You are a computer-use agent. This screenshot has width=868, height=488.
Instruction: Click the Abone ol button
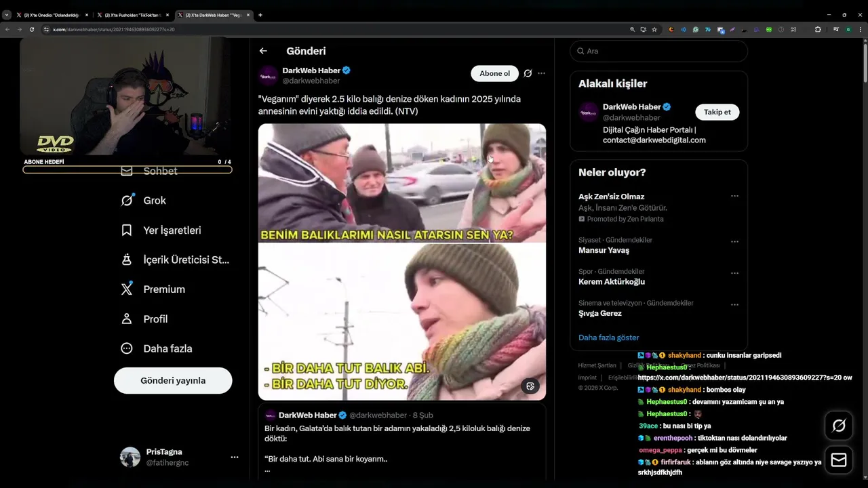tap(494, 73)
